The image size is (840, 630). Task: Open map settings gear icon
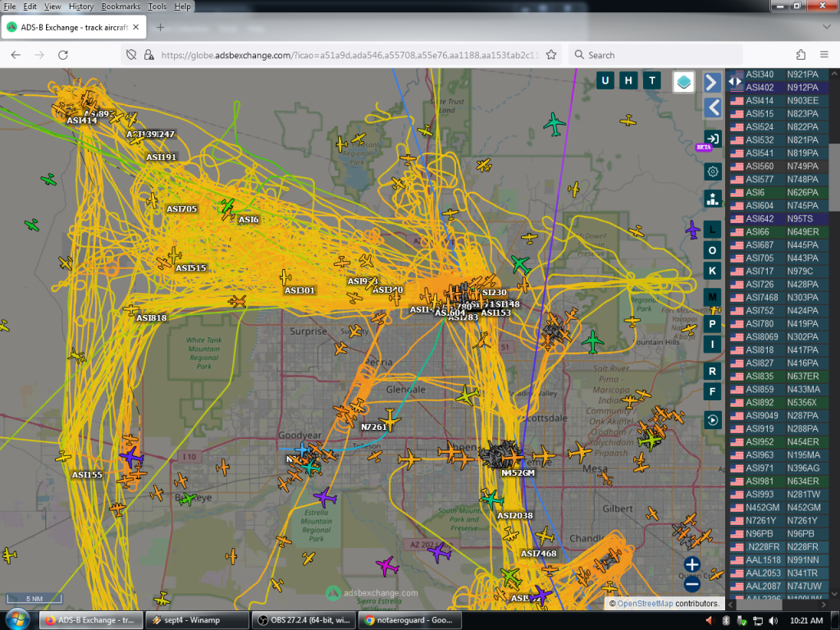[x=713, y=171]
